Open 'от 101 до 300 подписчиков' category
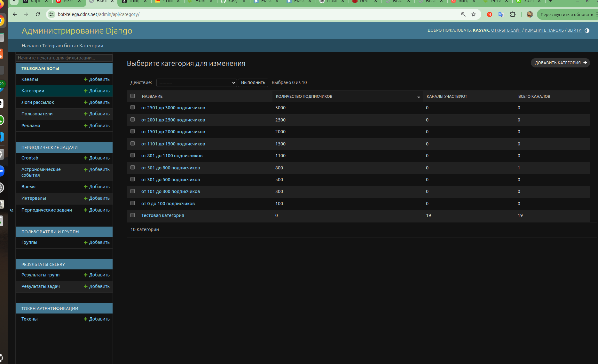The image size is (598, 364). tap(170, 191)
